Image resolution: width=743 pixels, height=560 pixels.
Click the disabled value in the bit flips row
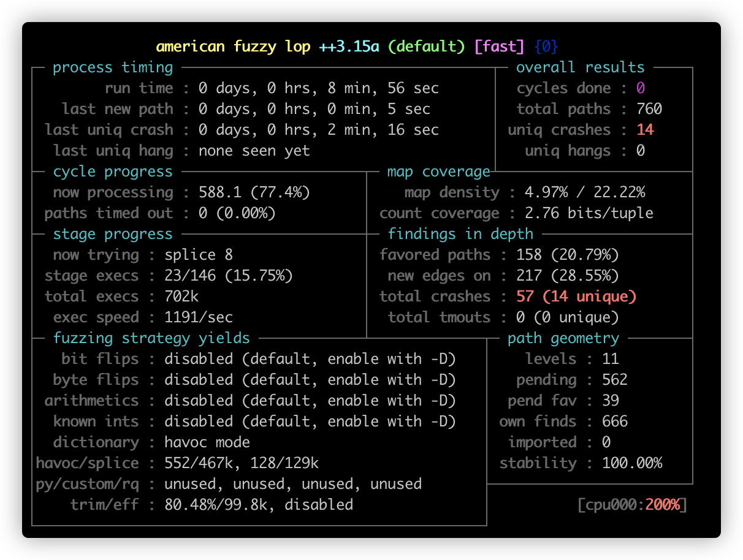coord(310,359)
